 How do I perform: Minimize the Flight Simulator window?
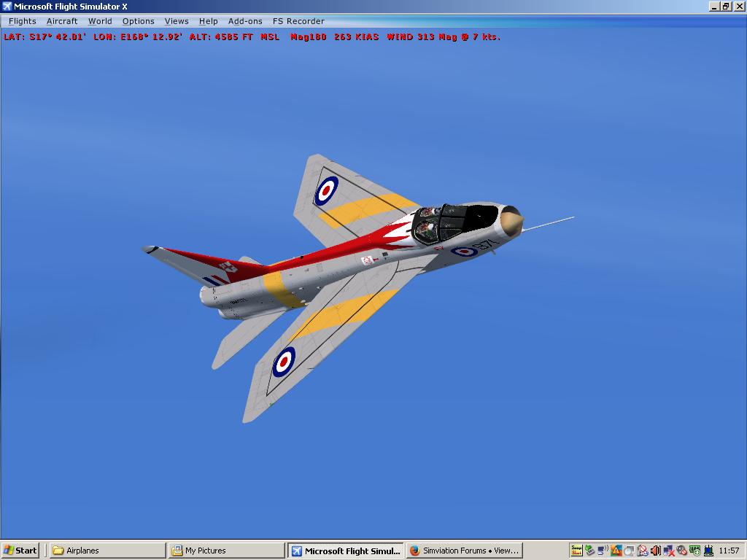(x=713, y=6)
